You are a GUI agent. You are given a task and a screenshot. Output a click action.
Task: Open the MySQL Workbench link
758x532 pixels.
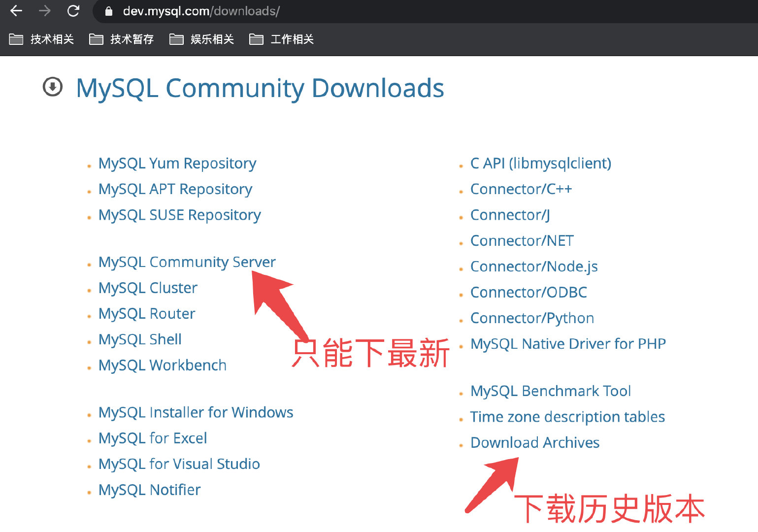pyautogui.click(x=163, y=366)
